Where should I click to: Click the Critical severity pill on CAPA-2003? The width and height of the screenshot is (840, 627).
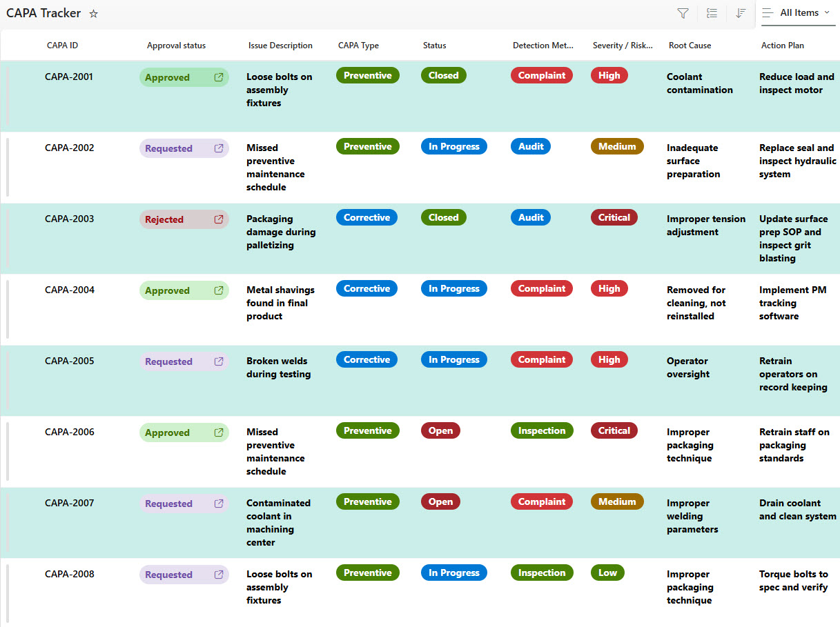614,217
